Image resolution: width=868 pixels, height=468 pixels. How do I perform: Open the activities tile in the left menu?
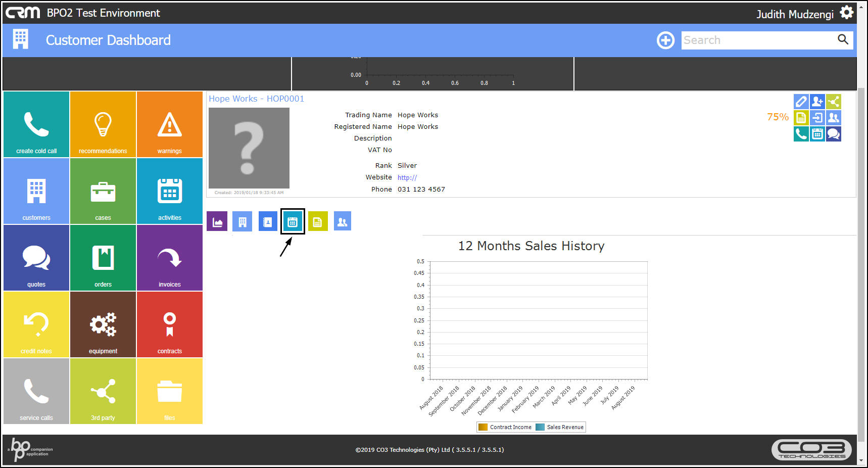point(170,191)
